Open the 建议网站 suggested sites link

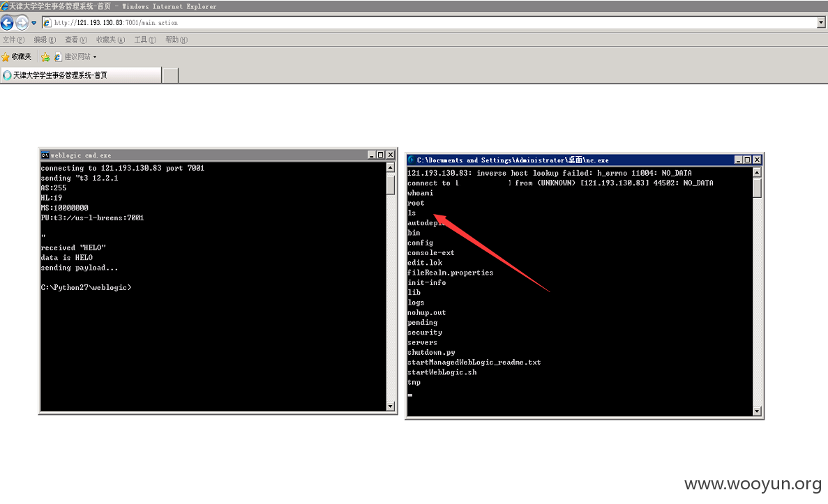(75, 56)
